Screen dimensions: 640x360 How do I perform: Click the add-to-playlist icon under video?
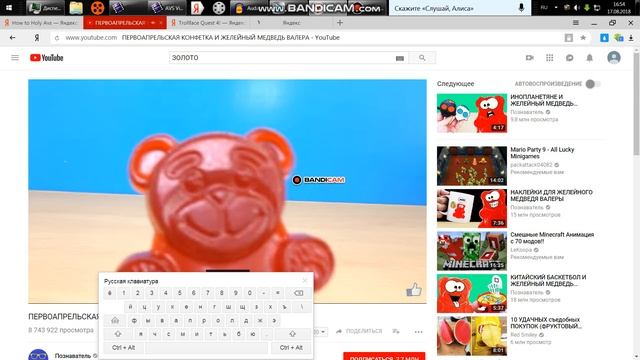coord(396,331)
